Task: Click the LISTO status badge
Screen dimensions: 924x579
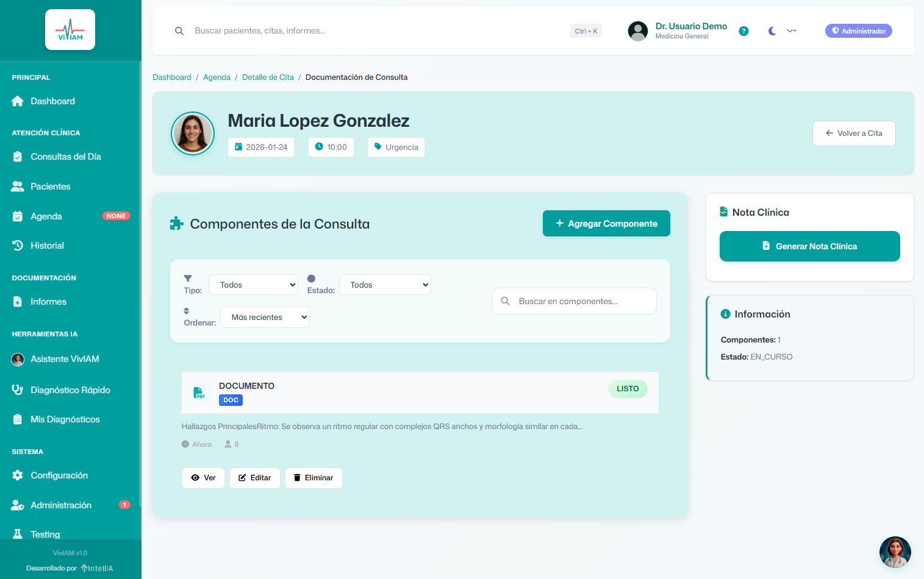Action: [x=628, y=388]
